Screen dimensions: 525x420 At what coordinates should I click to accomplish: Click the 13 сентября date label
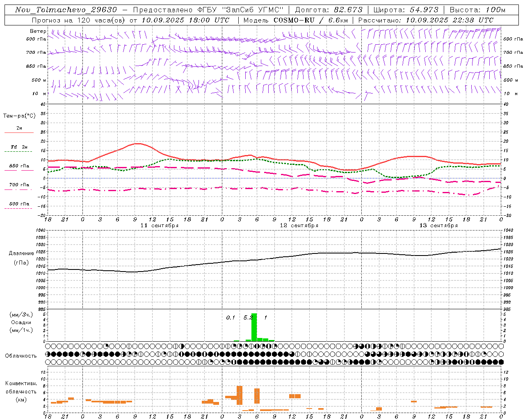point(438,226)
